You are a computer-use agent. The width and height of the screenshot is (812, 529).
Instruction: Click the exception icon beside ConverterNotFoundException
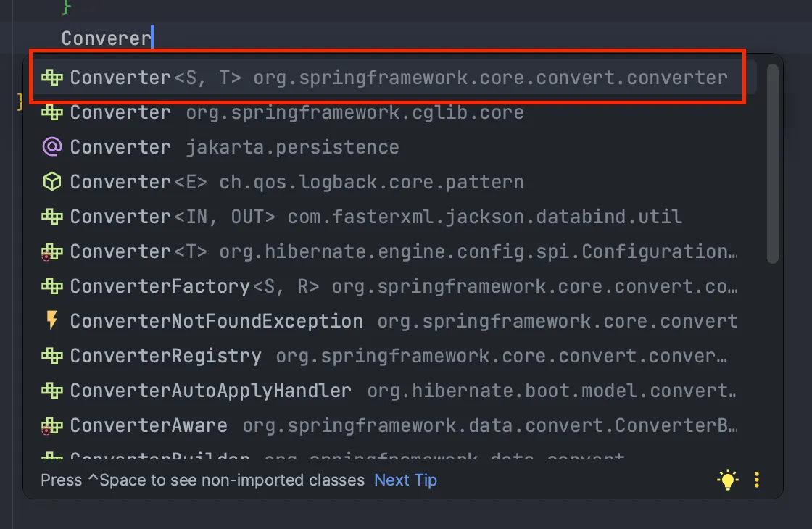pyautogui.click(x=52, y=320)
